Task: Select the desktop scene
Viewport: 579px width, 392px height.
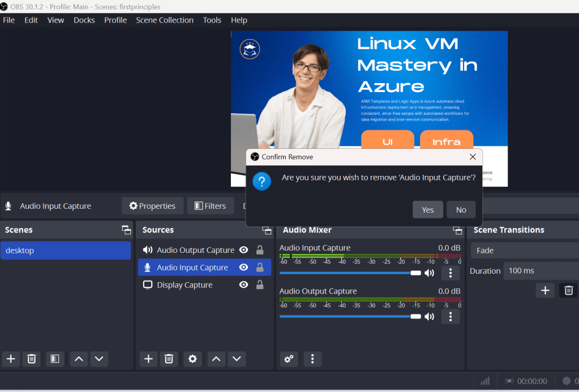Action: point(66,250)
